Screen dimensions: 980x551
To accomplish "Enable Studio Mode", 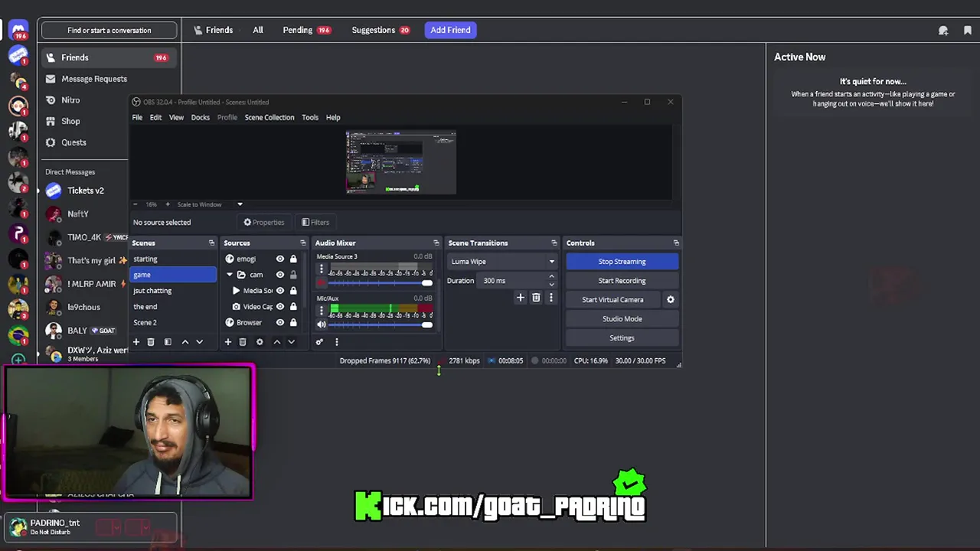I will pos(622,319).
